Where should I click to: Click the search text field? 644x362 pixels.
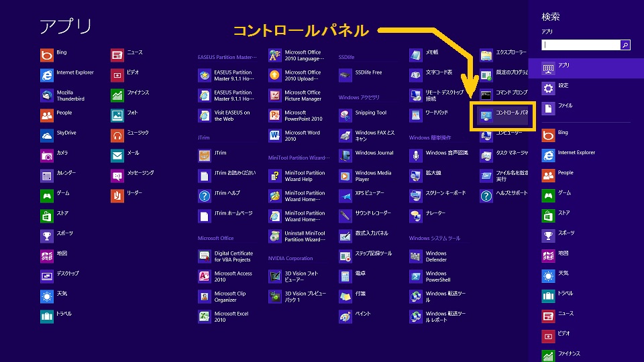(x=581, y=45)
